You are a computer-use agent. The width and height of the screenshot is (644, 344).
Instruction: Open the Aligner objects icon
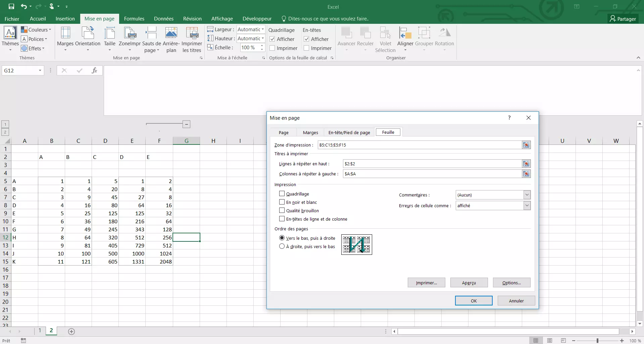click(x=405, y=33)
